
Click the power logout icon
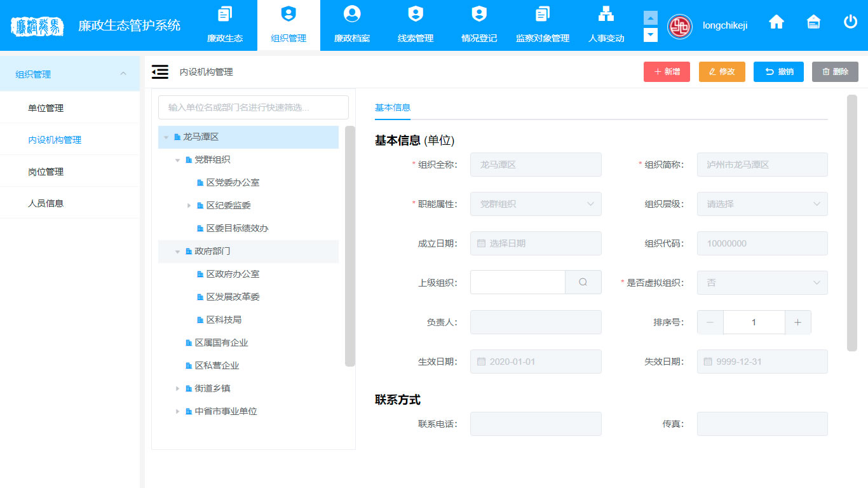pyautogui.click(x=850, y=22)
